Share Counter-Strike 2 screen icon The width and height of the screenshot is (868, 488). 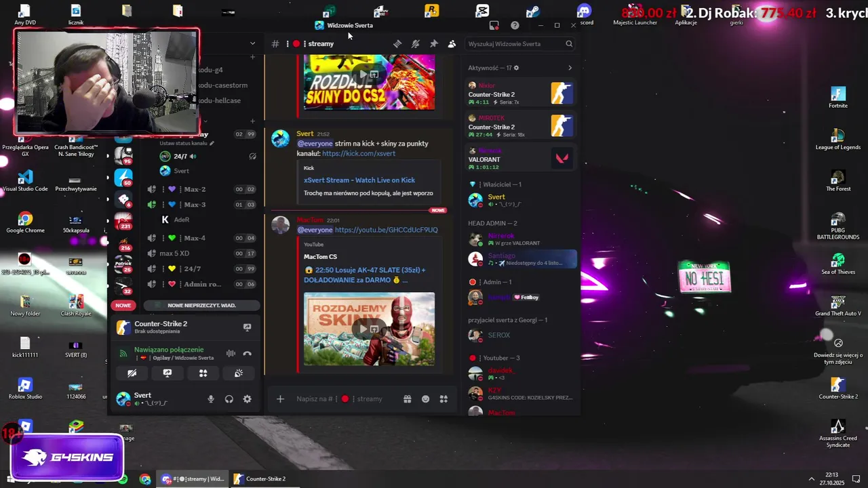(248, 327)
